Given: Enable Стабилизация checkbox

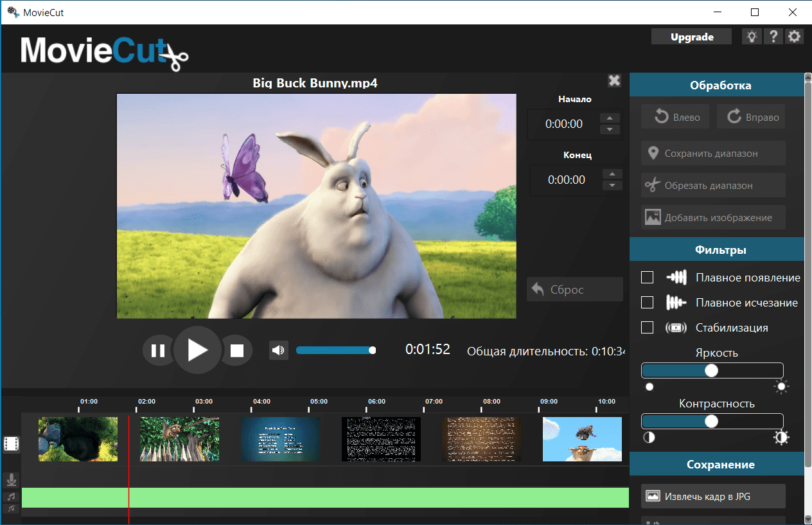Looking at the screenshot, I should click(x=648, y=327).
